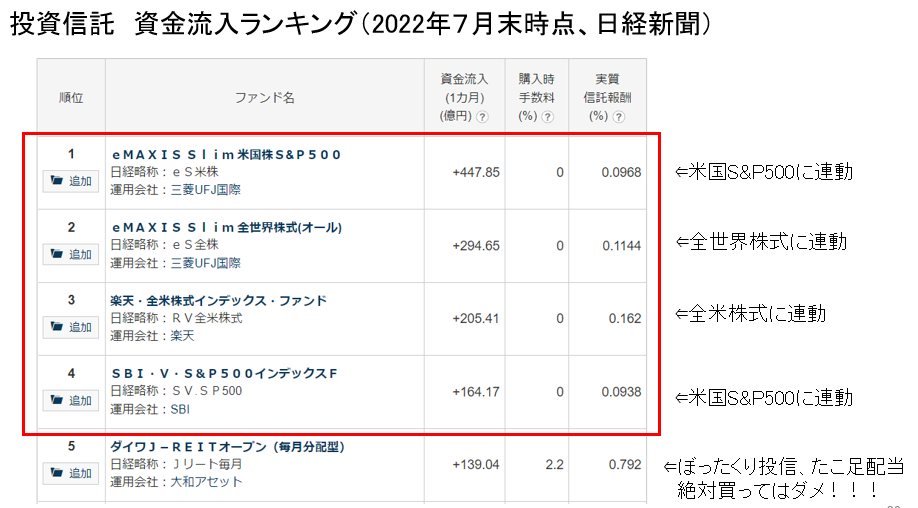
Task: Click folder icon in rank 5 追加 button
Action: tap(57, 472)
